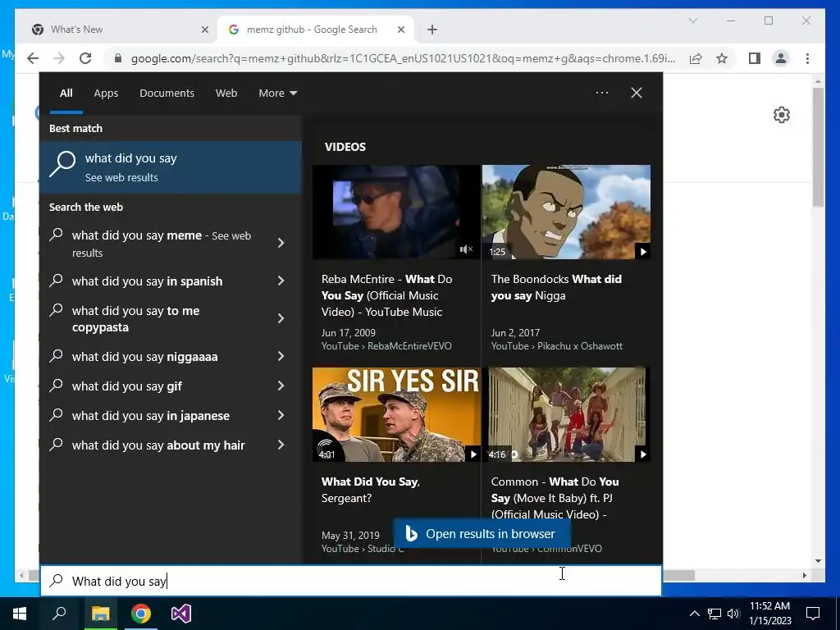Image resolution: width=840 pixels, height=630 pixels.
Task: Play the Common music video
Action: click(x=643, y=454)
